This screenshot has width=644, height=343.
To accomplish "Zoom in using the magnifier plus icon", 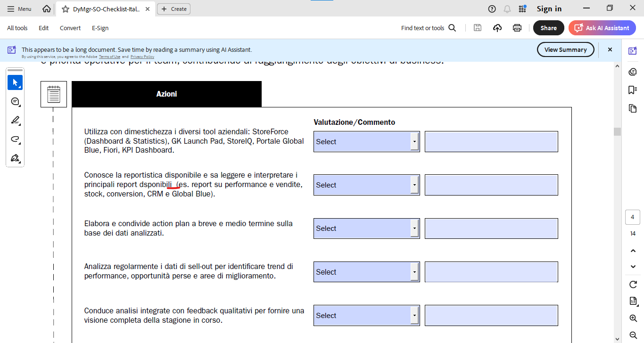I will pyautogui.click(x=633, y=318).
